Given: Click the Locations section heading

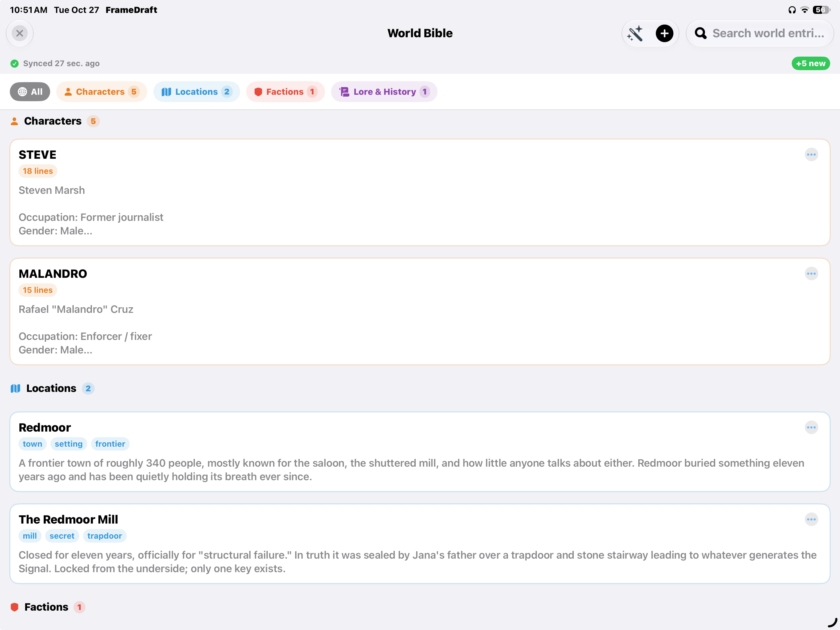Looking at the screenshot, I should pyautogui.click(x=51, y=388).
